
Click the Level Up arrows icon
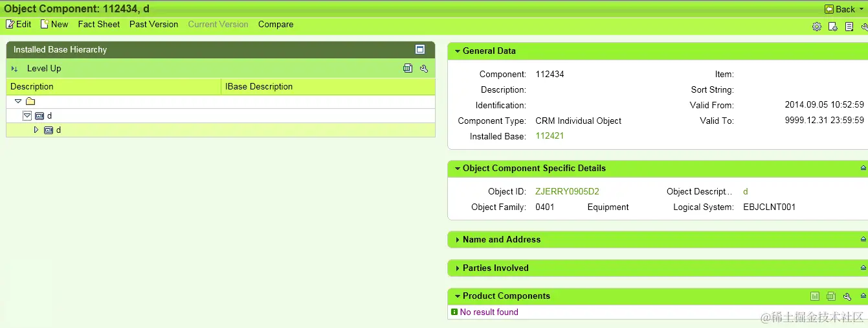[x=15, y=69]
